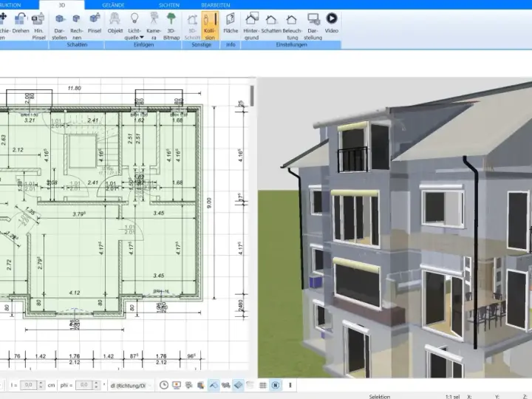Click the clock icon in bottom toolbar

164,385
